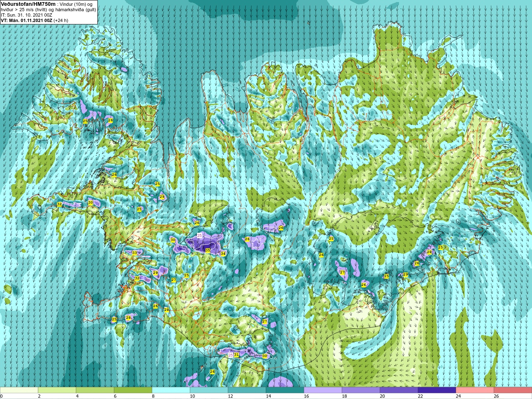This screenshot has height=399, width=532.
Task: Click the dark teal 14–16 m/s legend swatch
Action: point(285,390)
